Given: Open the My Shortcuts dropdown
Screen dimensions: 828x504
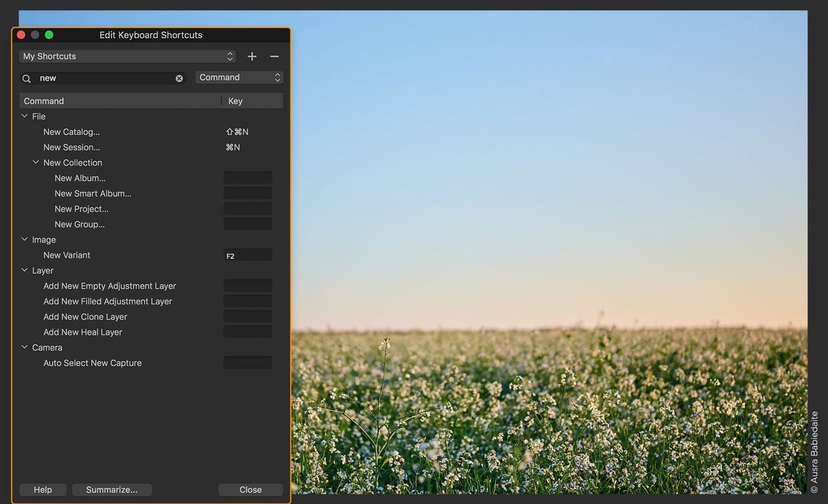Looking at the screenshot, I should point(127,57).
